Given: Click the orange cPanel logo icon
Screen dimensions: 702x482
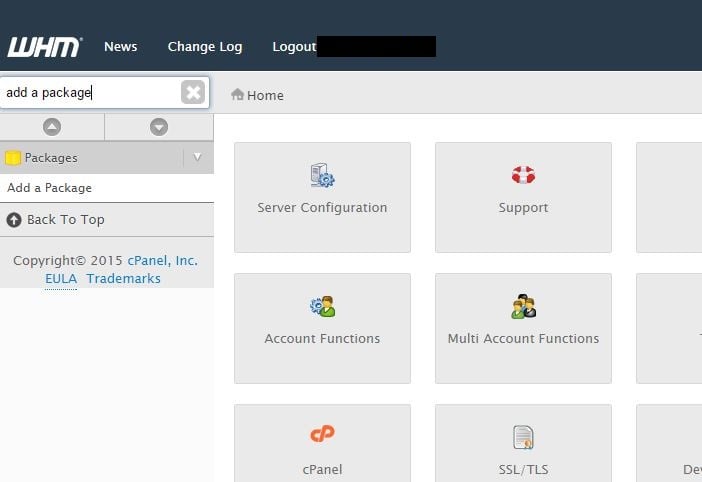Looking at the screenshot, I should pyautogui.click(x=322, y=433).
